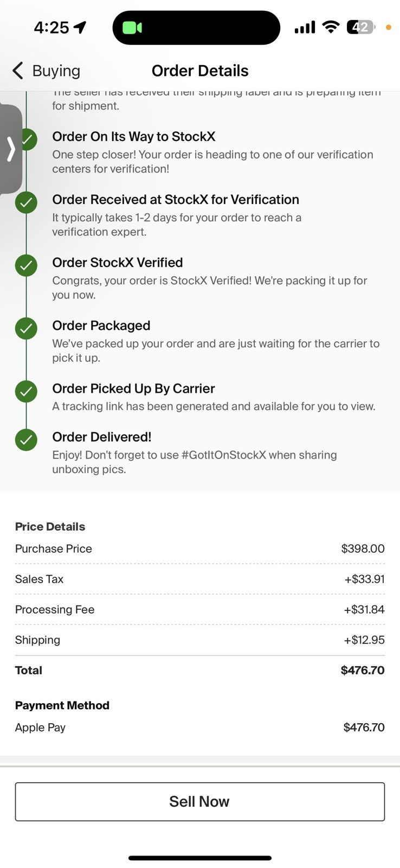The width and height of the screenshot is (400, 868).
Task: Expand the side drawer arrow handle
Action: [x=11, y=149]
